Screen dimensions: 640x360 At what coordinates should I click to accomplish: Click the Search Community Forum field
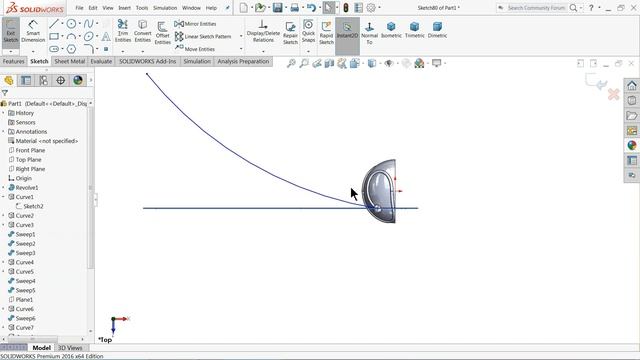536,8
